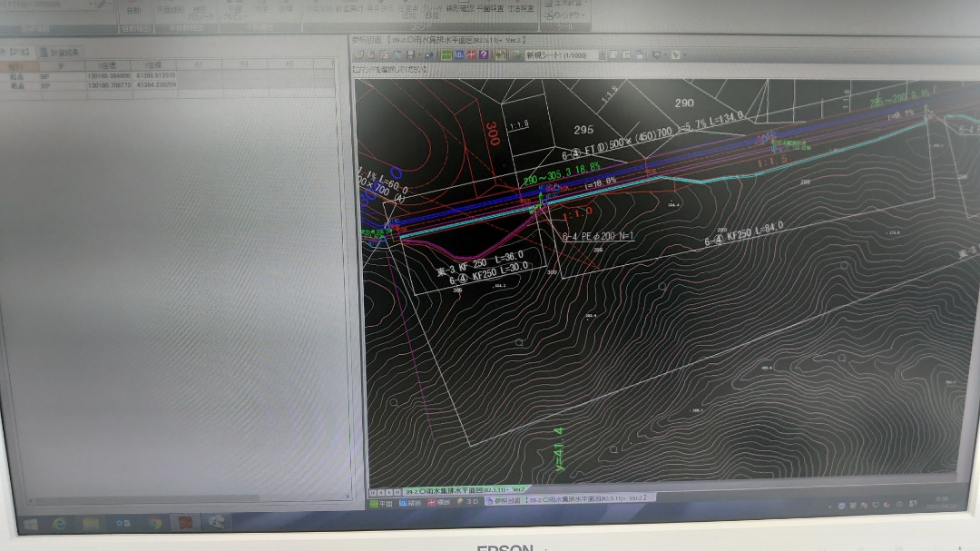Click Y coordinate 41364.238209 in EP row
This screenshot has width=980, height=551.
point(156,84)
